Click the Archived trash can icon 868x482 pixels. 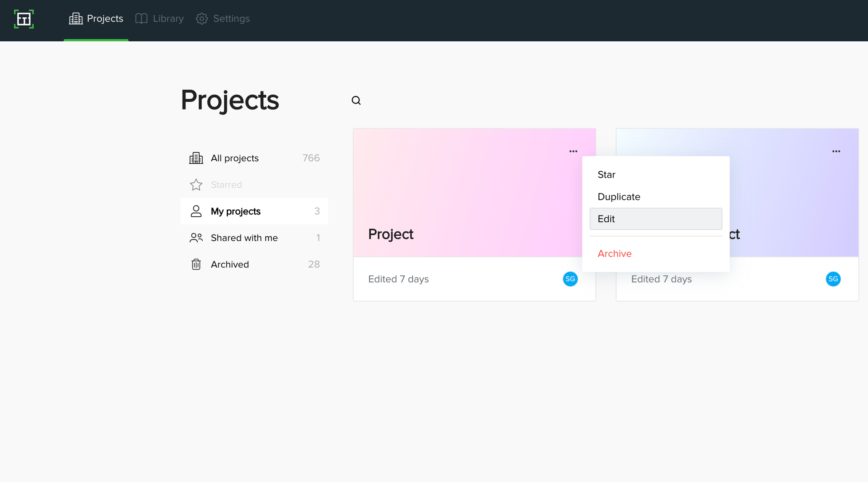click(x=196, y=264)
